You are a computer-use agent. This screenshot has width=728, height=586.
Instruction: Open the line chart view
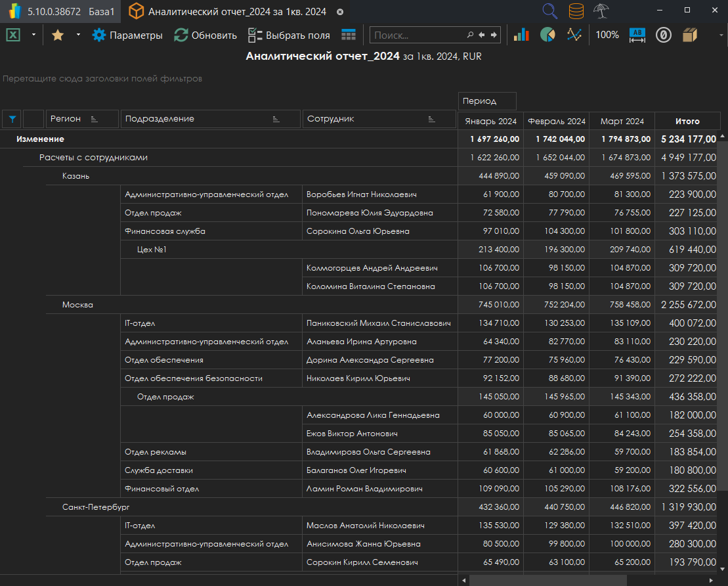tap(574, 35)
